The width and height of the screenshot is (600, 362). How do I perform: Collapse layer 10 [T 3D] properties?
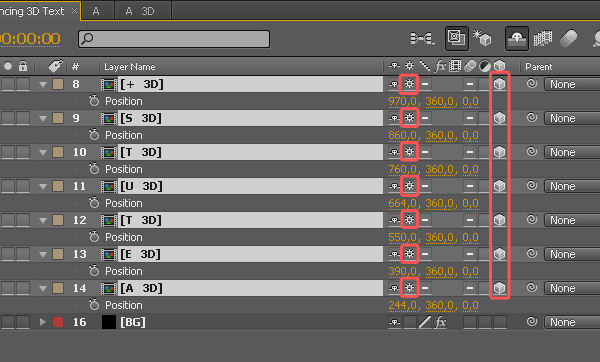(x=42, y=152)
